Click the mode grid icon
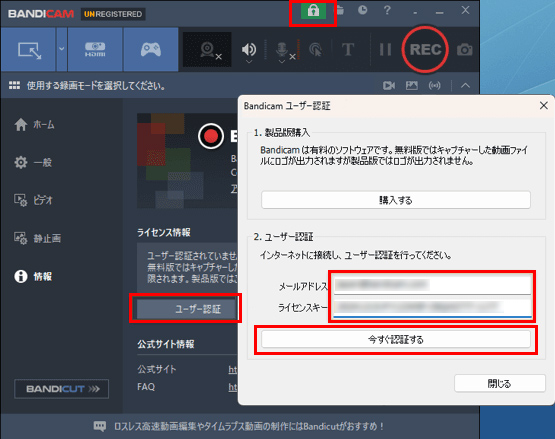Viewport: 555px width, 439px height. (15, 85)
